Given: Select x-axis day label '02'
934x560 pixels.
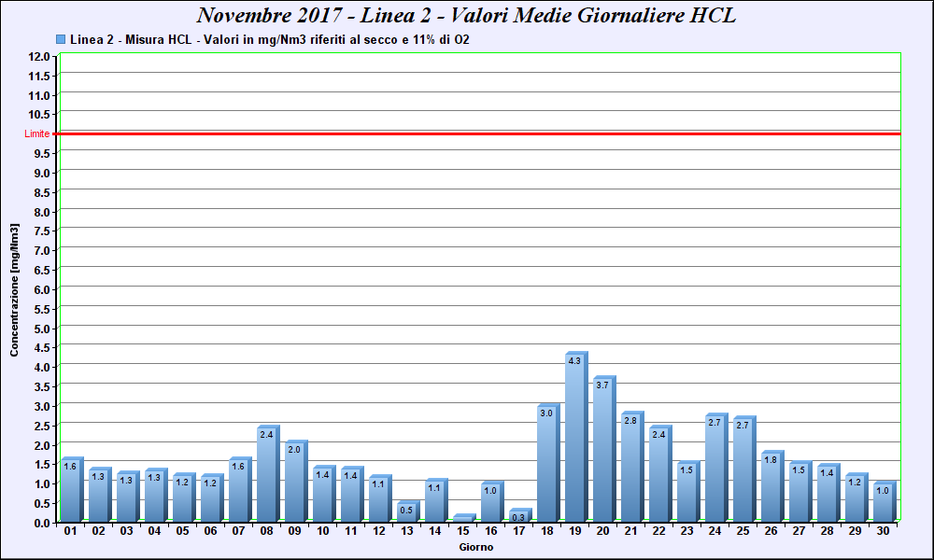Looking at the screenshot, I should tap(98, 531).
